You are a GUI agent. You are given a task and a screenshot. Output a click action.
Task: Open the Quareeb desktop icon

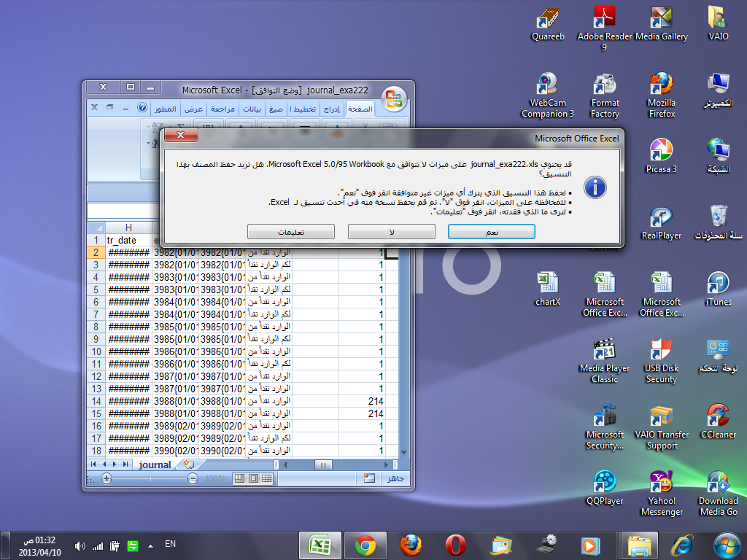pos(547,24)
